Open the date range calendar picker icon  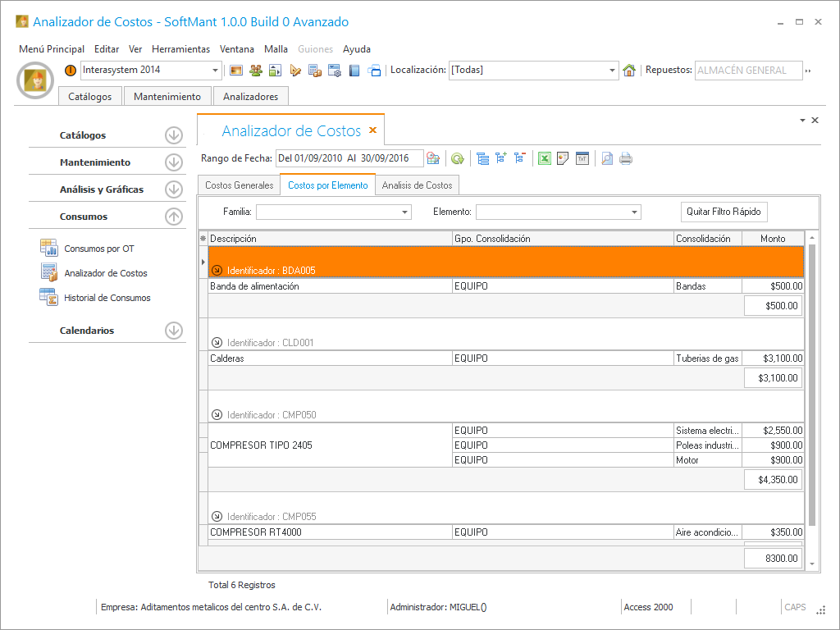[433, 159]
